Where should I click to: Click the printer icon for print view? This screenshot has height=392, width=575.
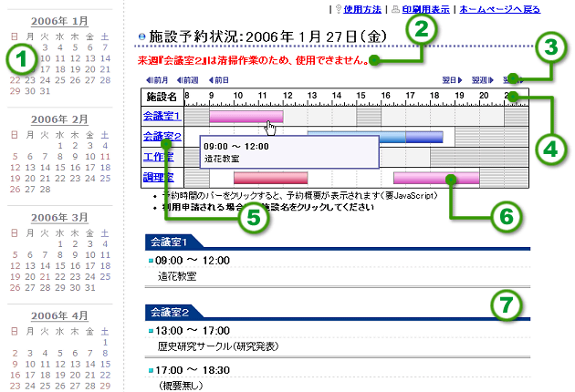point(395,8)
